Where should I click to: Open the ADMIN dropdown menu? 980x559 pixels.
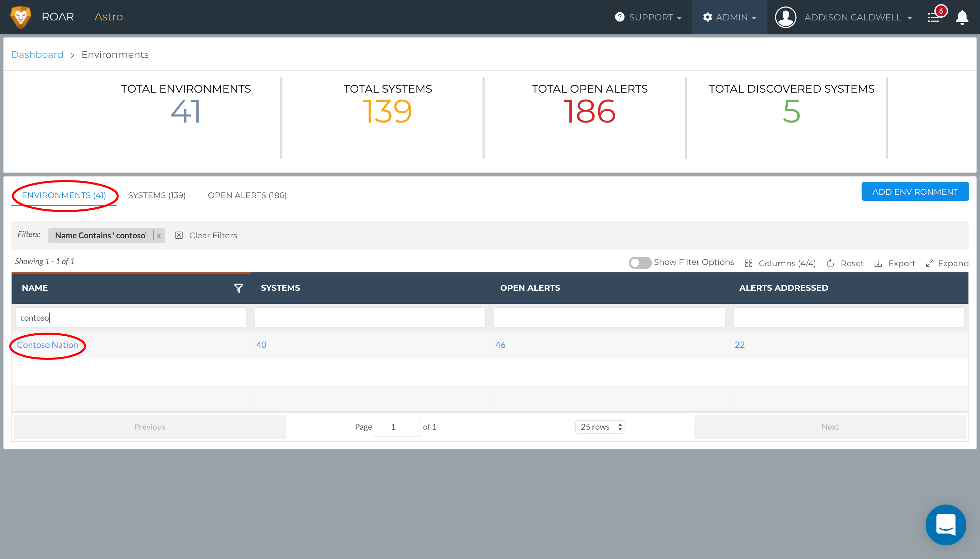tap(730, 17)
